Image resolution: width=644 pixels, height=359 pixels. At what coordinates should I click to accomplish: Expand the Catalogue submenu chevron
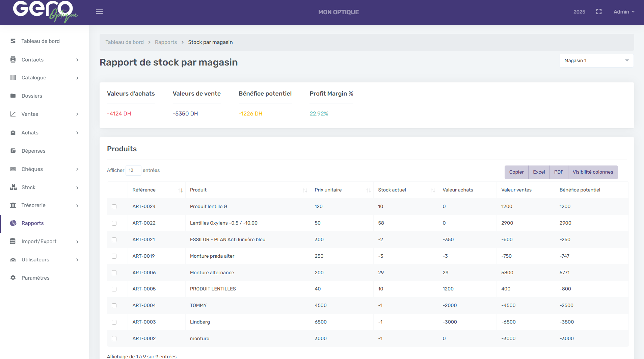coord(77,78)
